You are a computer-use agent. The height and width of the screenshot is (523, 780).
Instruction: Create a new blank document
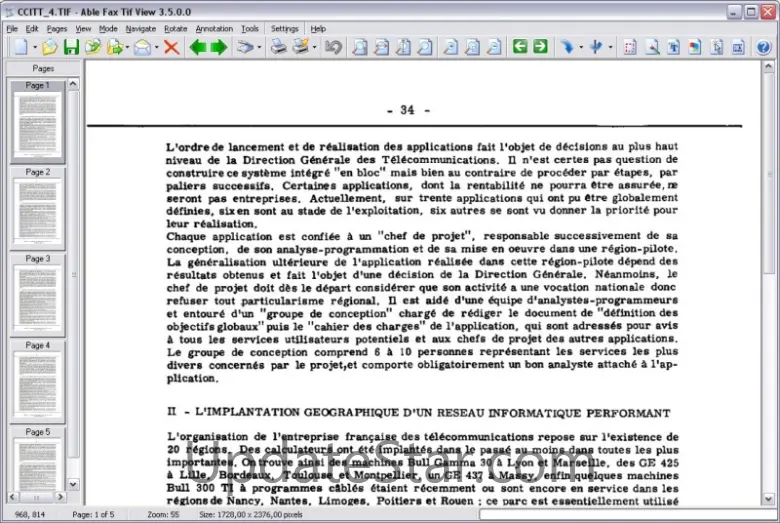coord(21,47)
